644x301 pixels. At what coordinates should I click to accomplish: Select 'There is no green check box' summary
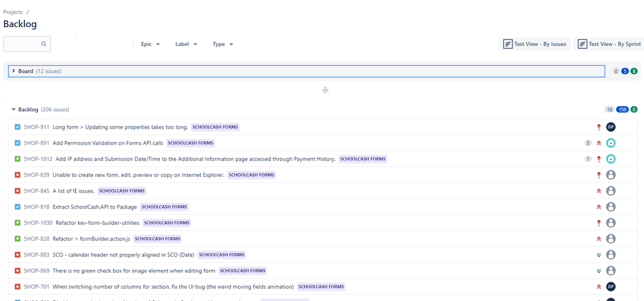click(x=134, y=271)
